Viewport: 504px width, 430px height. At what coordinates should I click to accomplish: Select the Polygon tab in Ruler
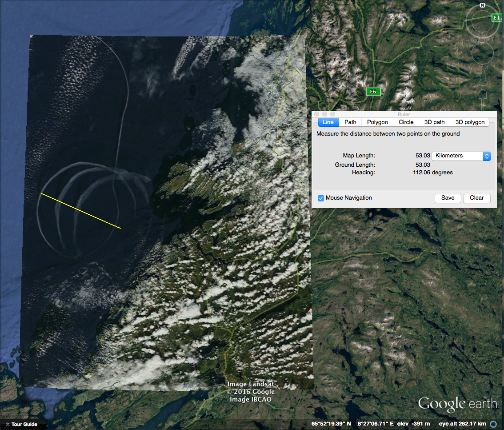pyautogui.click(x=377, y=122)
